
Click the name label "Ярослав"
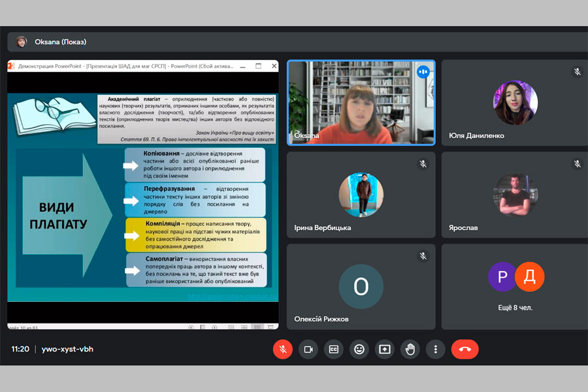(463, 228)
